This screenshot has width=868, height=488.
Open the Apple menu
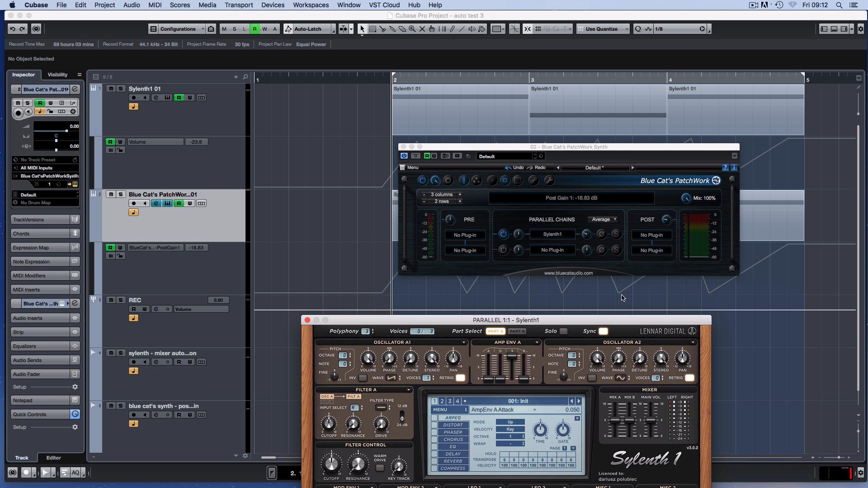[12, 5]
